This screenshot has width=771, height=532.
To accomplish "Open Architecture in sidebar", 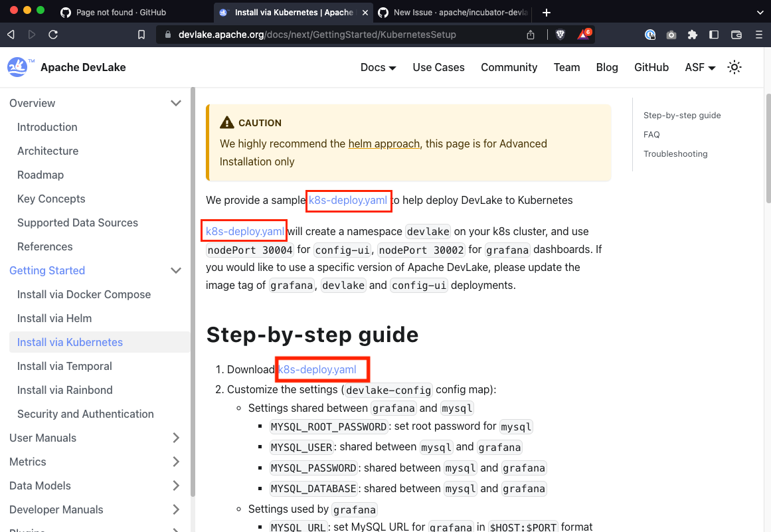I will tap(48, 151).
